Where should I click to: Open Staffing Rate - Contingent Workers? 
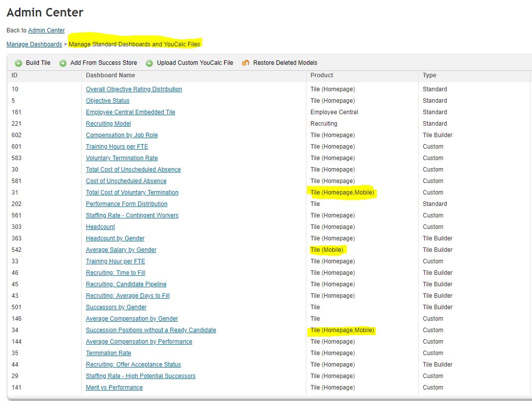pos(132,215)
